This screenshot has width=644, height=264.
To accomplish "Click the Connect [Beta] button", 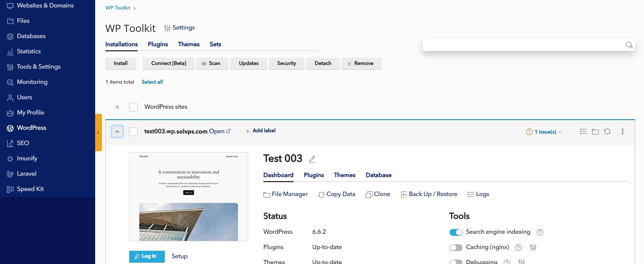I will coord(169,64).
